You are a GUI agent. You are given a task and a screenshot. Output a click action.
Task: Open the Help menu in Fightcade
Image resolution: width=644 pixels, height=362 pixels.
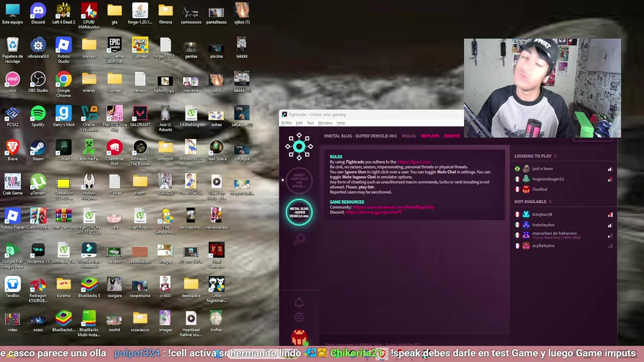pos(341,123)
